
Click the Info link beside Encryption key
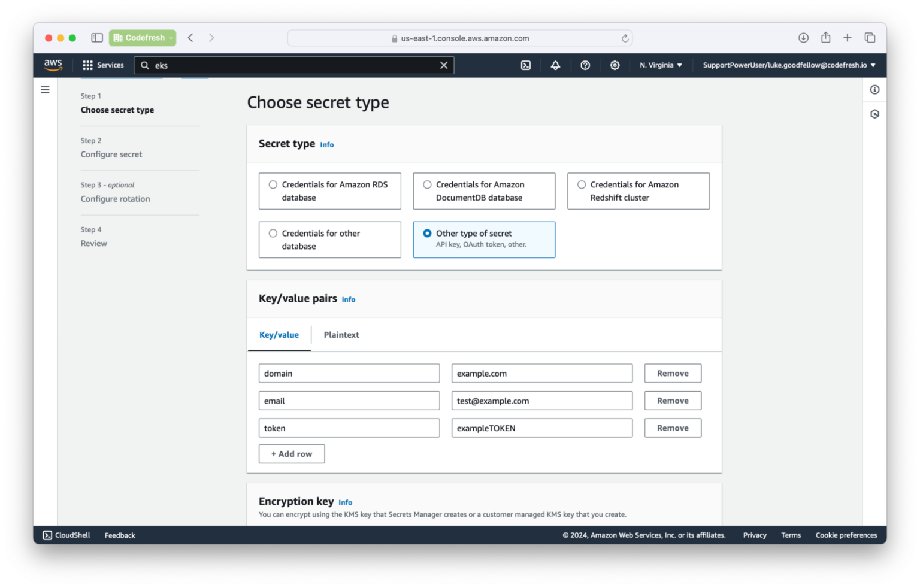(x=345, y=502)
